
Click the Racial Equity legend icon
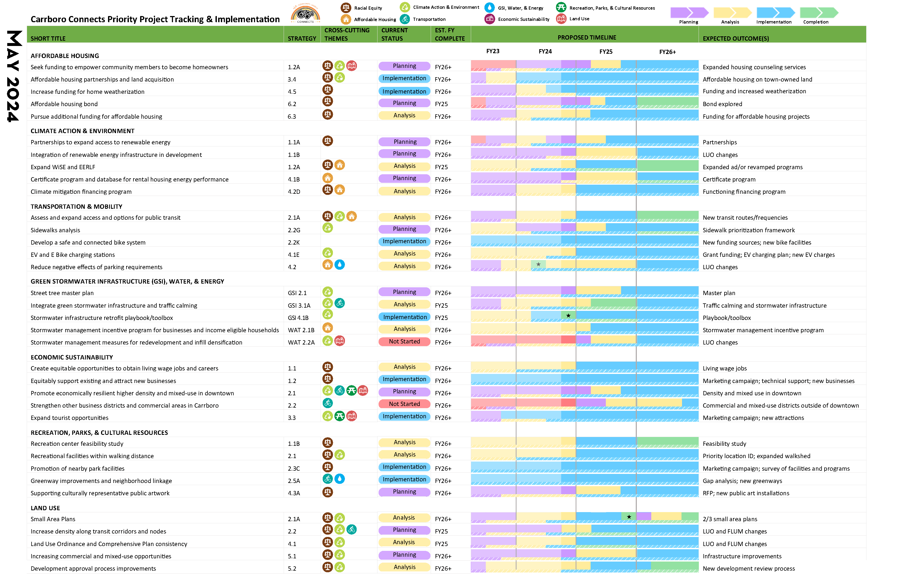346,8
